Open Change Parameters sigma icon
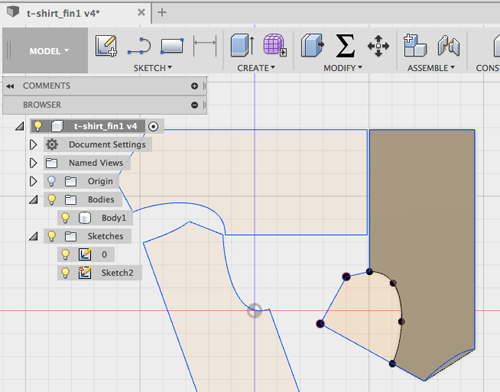500x392 pixels. 345,45
